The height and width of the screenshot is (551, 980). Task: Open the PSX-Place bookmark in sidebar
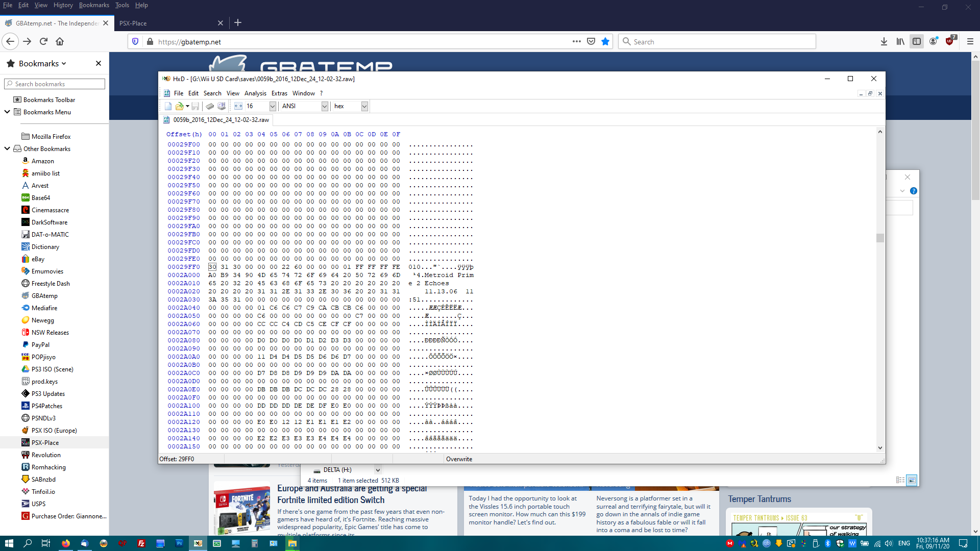45,443
